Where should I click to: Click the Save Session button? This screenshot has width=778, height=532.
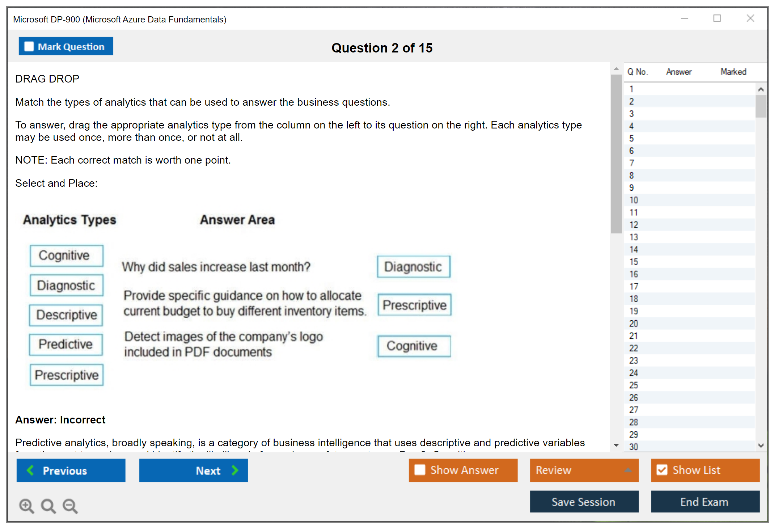pyautogui.click(x=584, y=502)
